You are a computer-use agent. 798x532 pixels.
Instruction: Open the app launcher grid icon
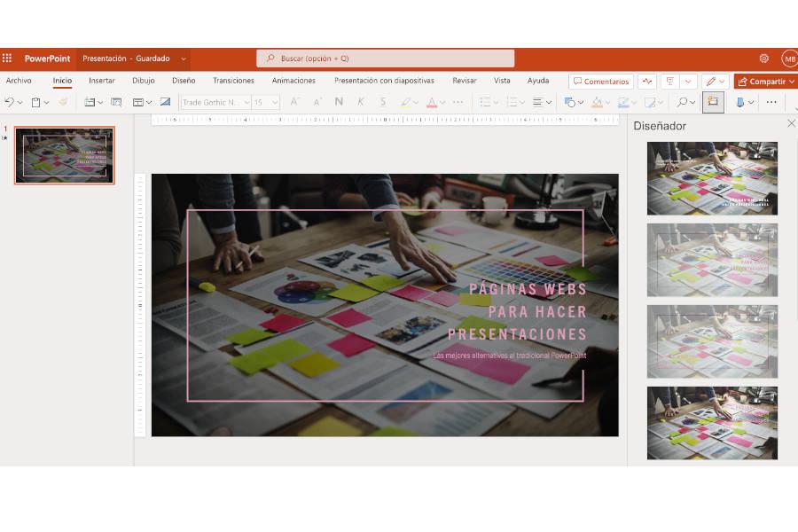point(7,59)
